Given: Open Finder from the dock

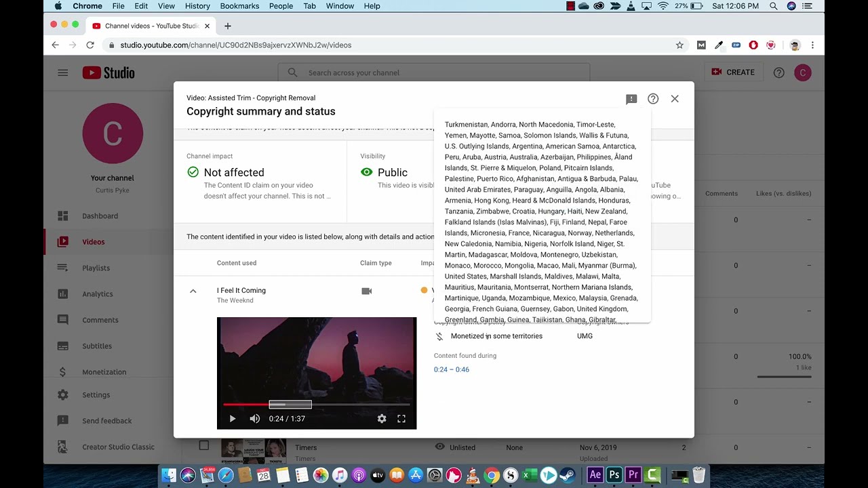Looking at the screenshot, I should pos(169,475).
